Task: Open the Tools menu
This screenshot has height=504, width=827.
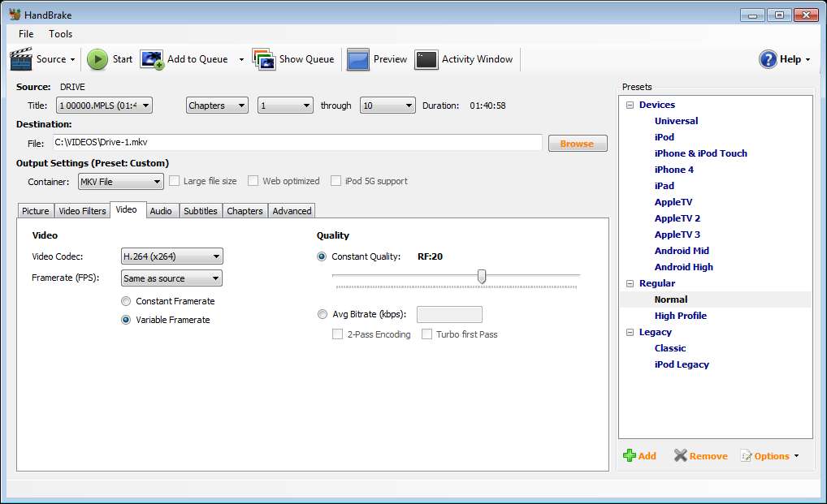Action: point(60,34)
